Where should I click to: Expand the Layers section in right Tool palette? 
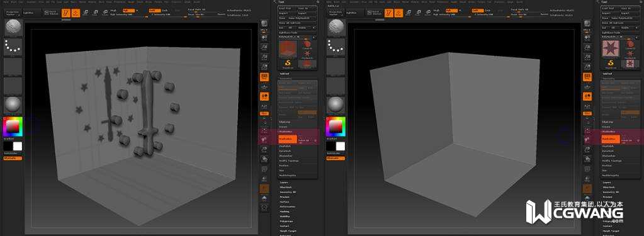[607, 183]
